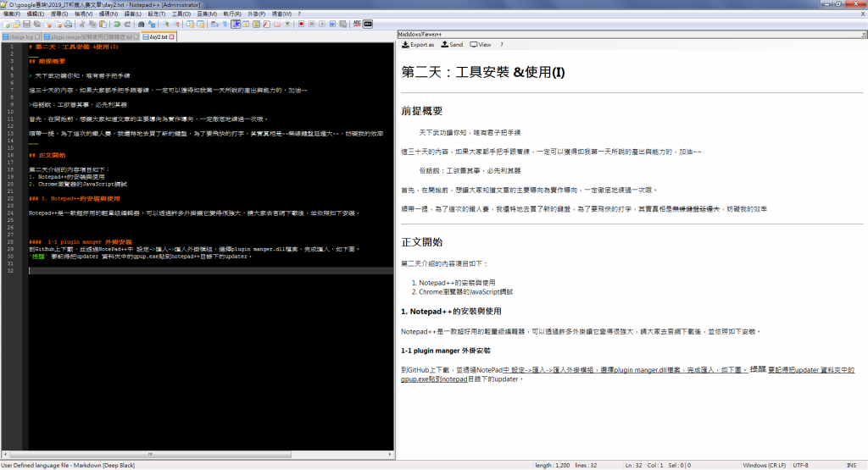The image size is (868, 470).
Task: Open Send dropdown in Markdown viewer
Action: (x=453, y=45)
